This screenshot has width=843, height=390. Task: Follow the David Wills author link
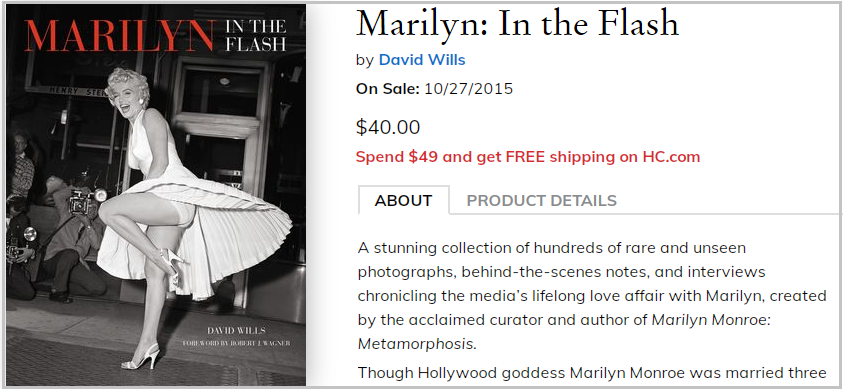(x=422, y=60)
